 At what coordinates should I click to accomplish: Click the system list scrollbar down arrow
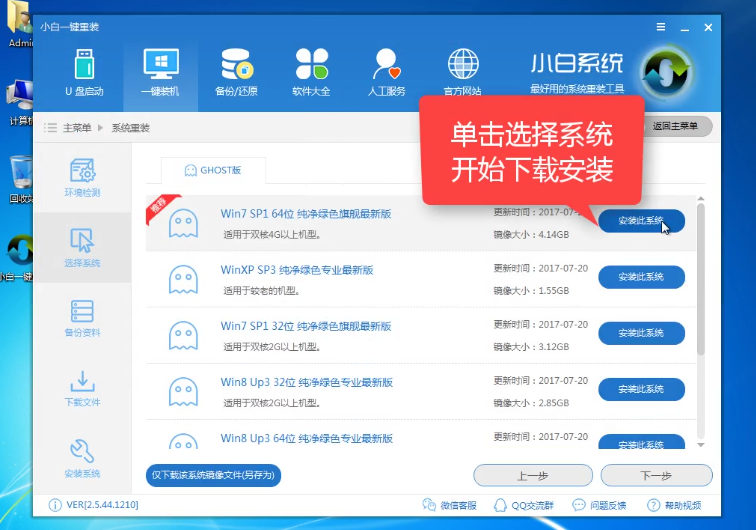pos(700,444)
